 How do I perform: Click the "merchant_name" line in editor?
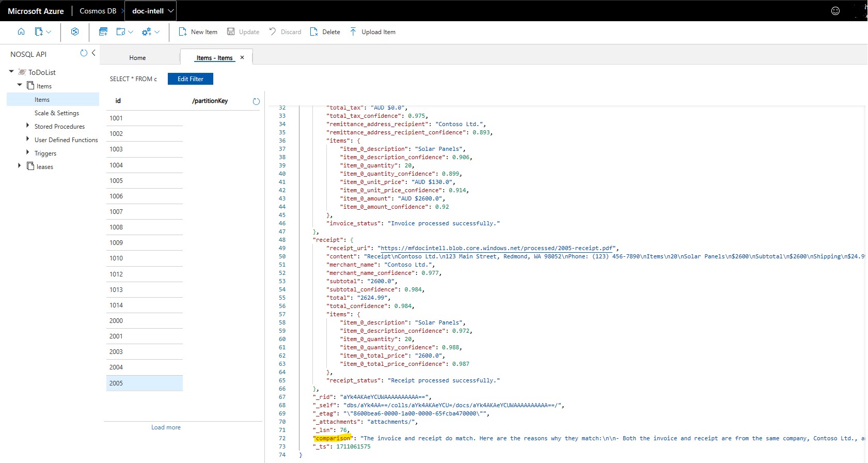pyautogui.click(x=381, y=265)
